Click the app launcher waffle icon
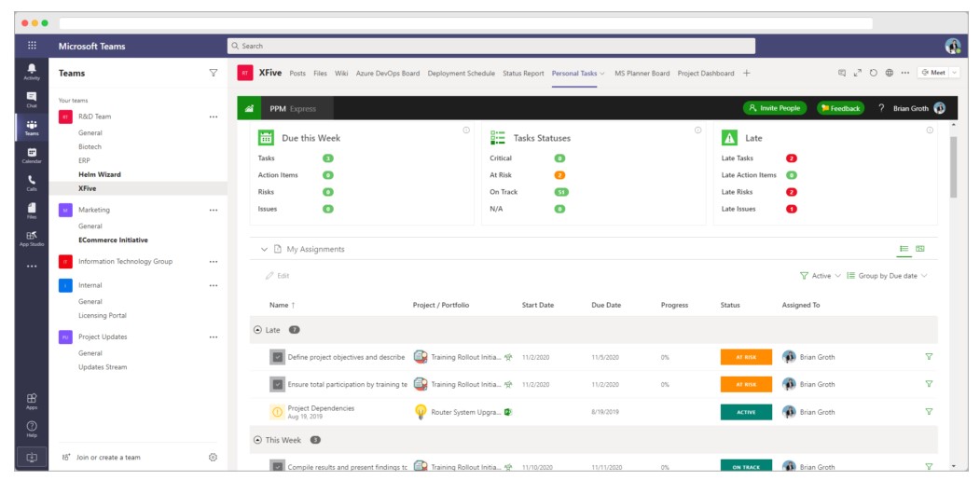Image resolution: width=980 pixels, height=480 pixels. 32,46
